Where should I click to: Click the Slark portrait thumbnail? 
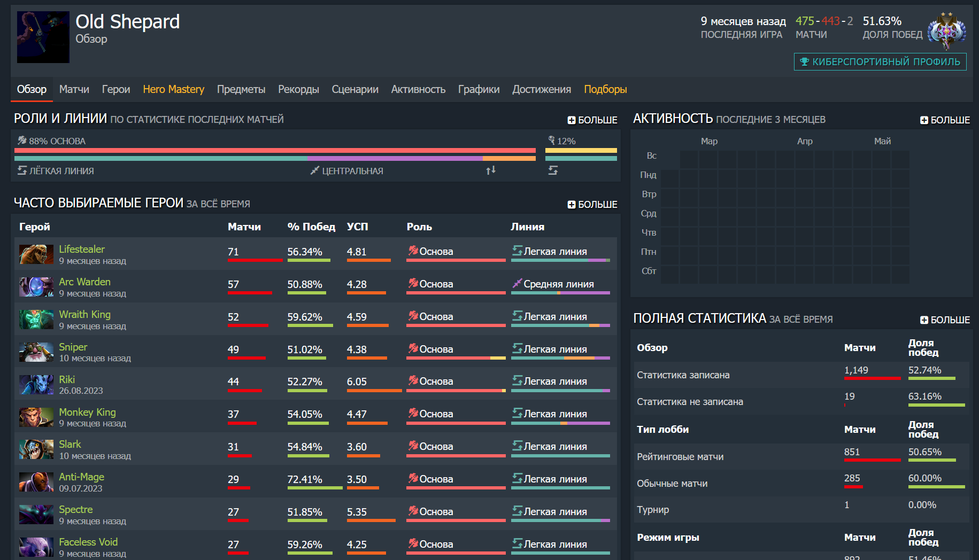tap(36, 449)
